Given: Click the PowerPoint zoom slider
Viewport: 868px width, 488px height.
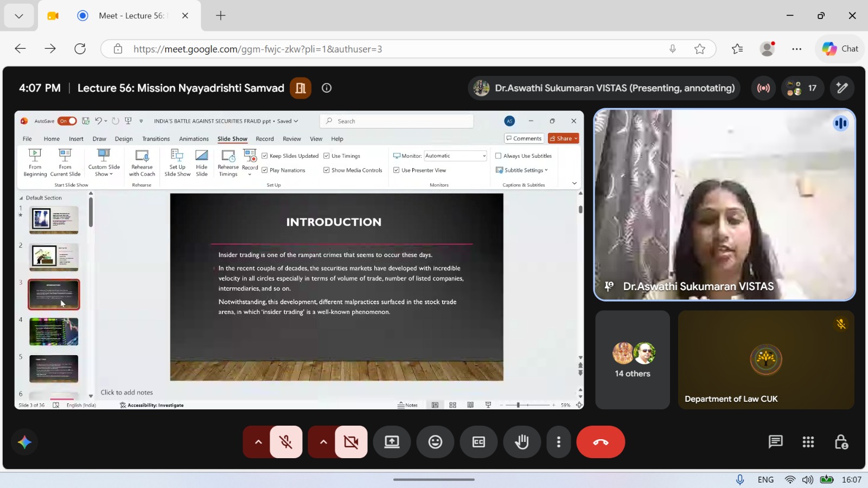Looking at the screenshot, I should pyautogui.click(x=527, y=405).
